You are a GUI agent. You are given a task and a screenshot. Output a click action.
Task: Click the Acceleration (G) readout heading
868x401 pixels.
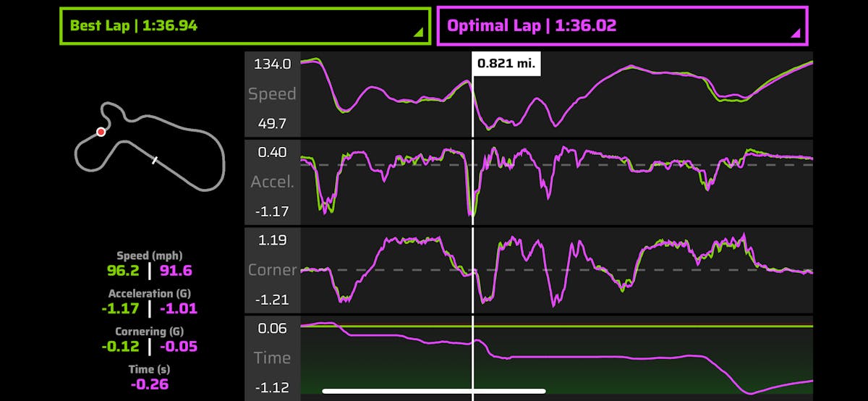[x=150, y=294]
